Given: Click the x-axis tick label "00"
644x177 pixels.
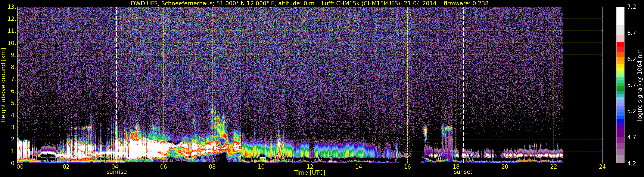Looking at the screenshot, I should point(20,167).
